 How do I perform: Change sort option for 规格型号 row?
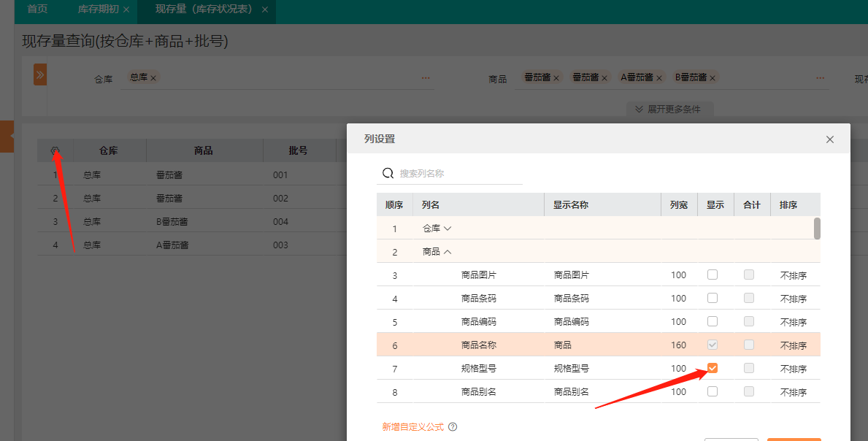click(x=794, y=369)
